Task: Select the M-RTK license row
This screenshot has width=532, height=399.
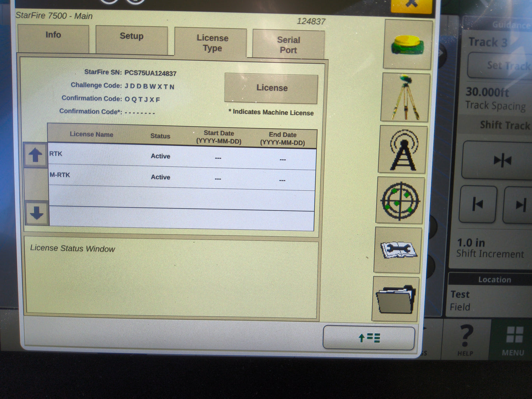Action: pos(180,177)
